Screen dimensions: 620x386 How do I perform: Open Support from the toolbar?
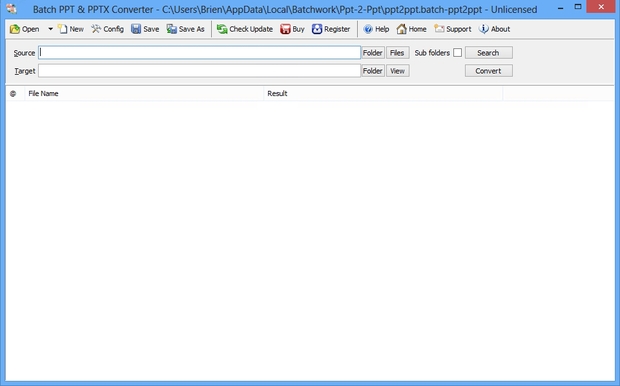[453, 29]
